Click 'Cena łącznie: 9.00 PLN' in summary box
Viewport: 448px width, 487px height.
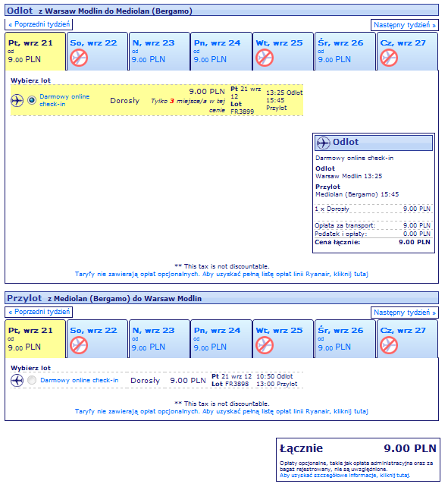coord(372,242)
